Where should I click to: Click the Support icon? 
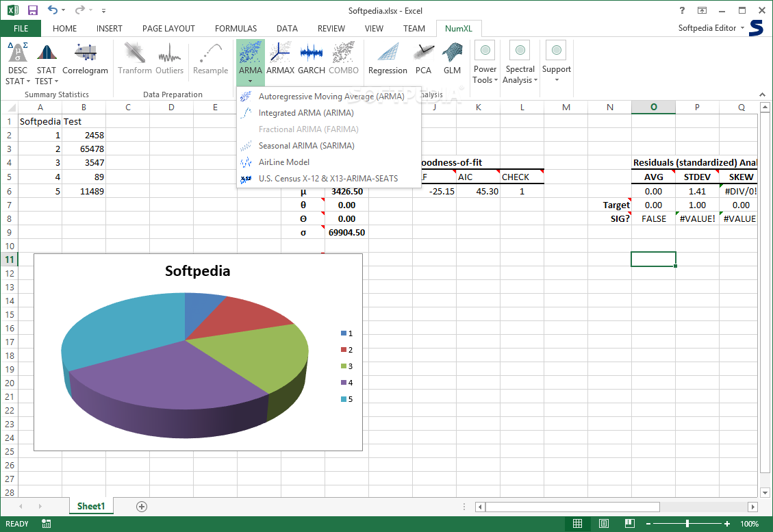pyautogui.click(x=557, y=50)
